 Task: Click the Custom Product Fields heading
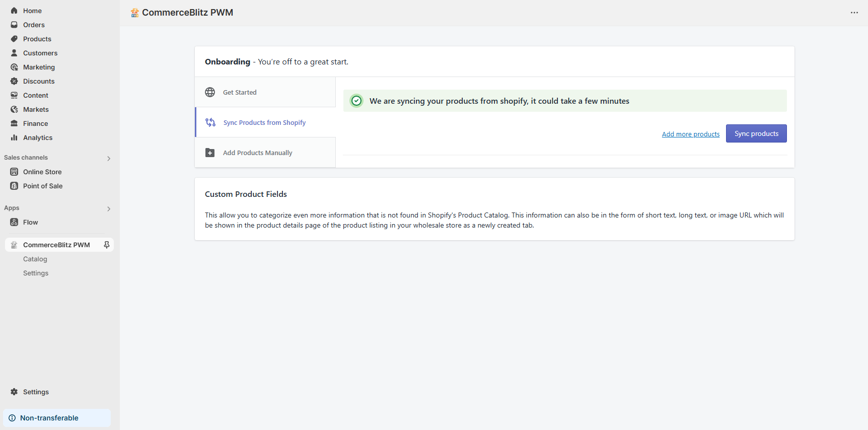246,194
